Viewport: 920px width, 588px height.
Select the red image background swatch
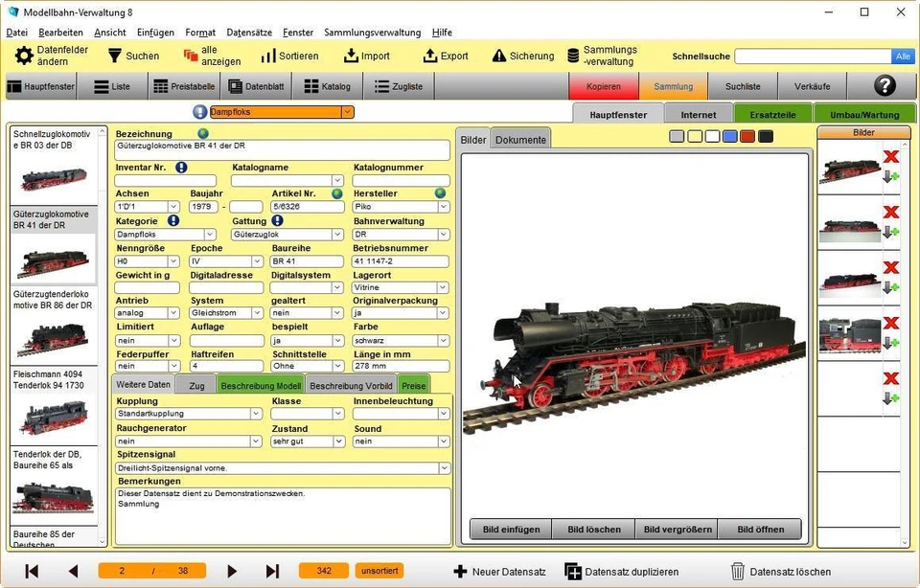[x=747, y=137]
